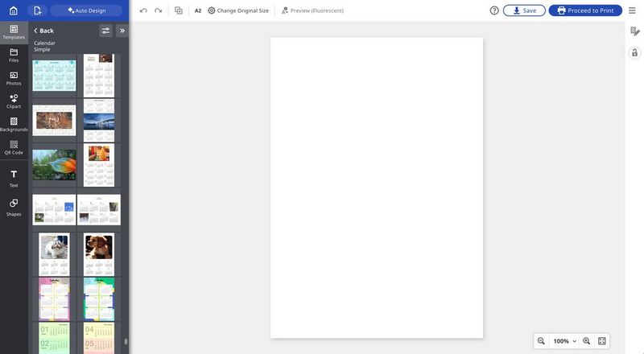The width and height of the screenshot is (644, 354).
Task: Go to the home icon
Action: pyautogui.click(x=13, y=10)
